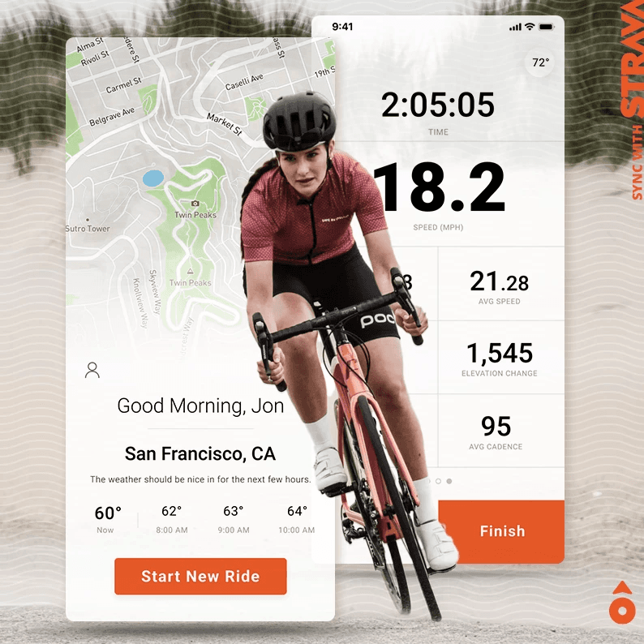Tap the Wi-Fi status icon

(x=530, y=27)
